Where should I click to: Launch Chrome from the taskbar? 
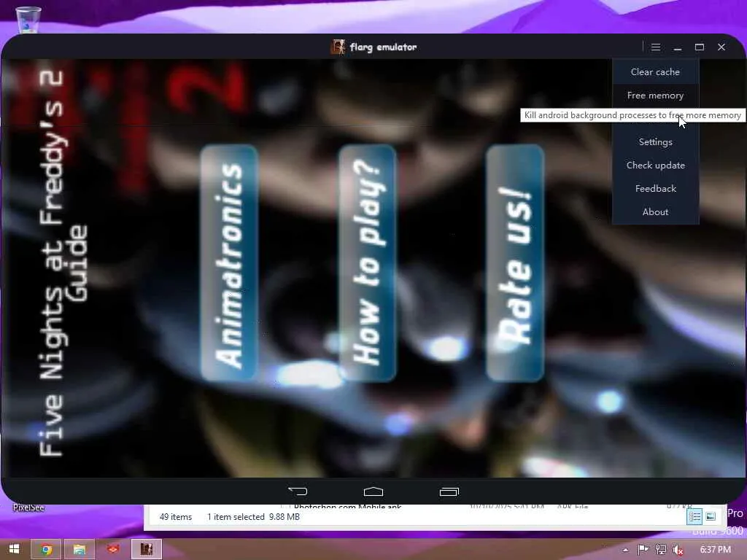[46, 549]
